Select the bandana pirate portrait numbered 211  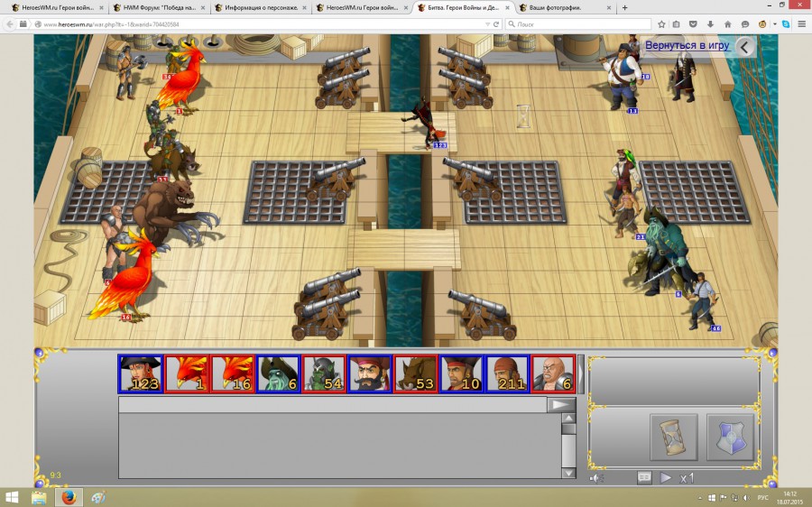pos(507,373)
